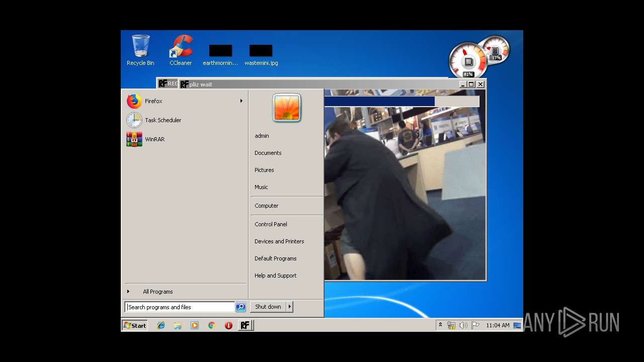
Task: Click the RF icon in pliz wait title
Action: [185, 84]
